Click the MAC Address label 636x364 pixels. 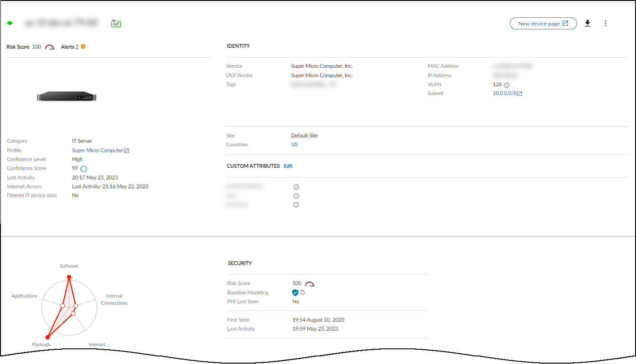point(443,66)
